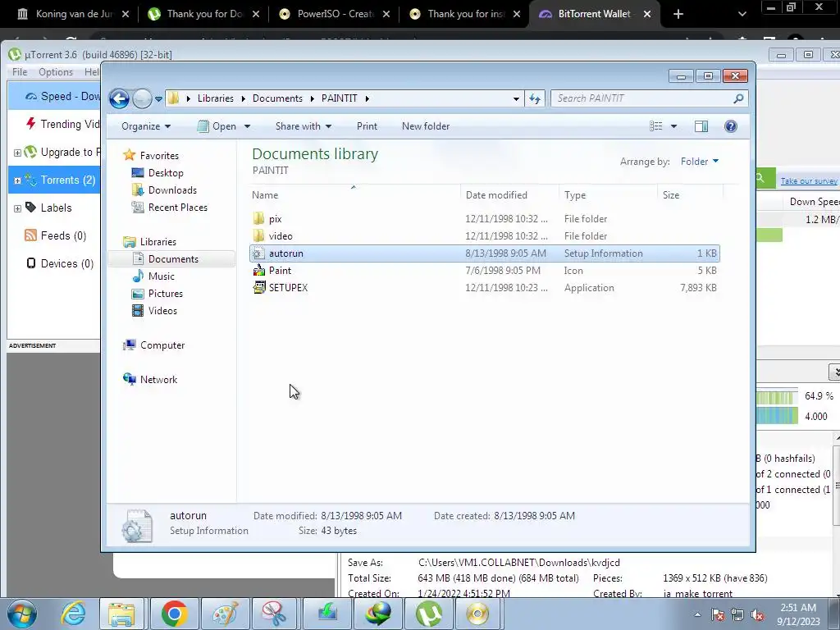This screenshot has height=630, width=840.
Task: Toggle the preview pane icon
Action: [701, 126]
